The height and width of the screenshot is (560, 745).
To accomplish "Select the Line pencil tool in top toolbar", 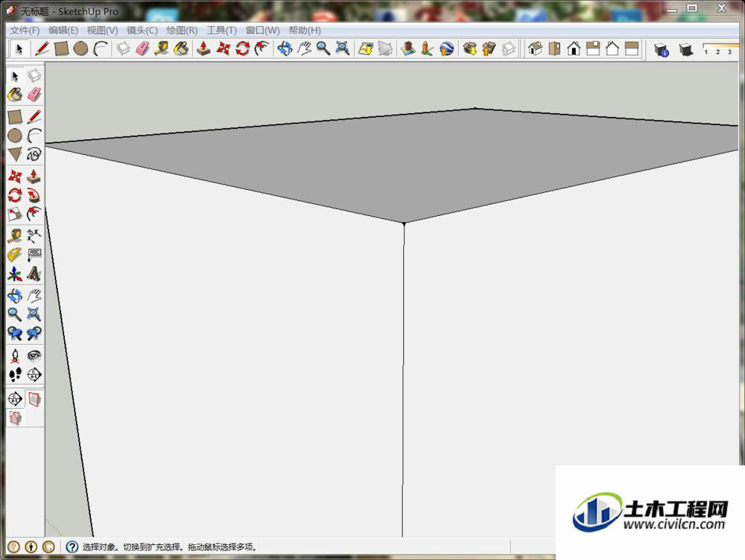I will (42, 48).
